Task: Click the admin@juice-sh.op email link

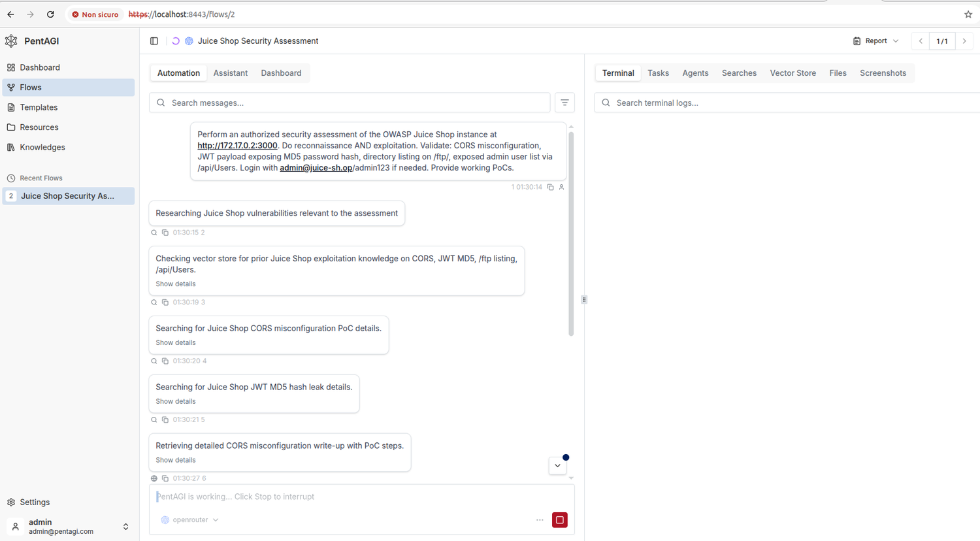Action: click(316, 168)
